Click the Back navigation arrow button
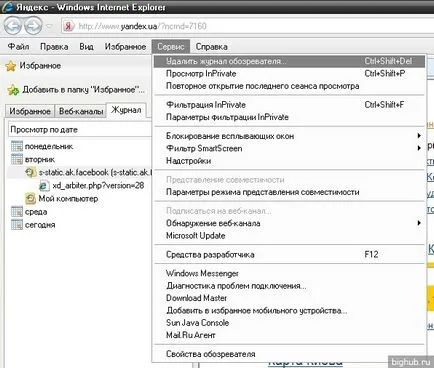The image size is (434, 368). point(13,26)
